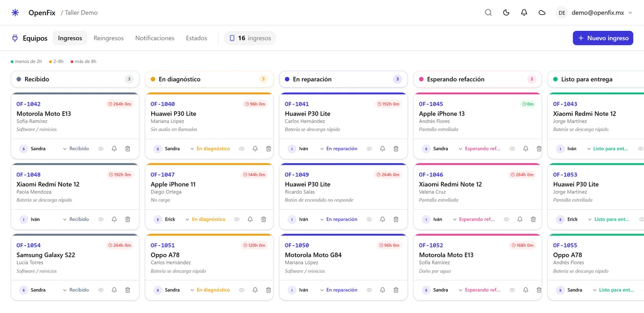
Task: Open the notifications bell in header
Action: (x=524, y=12)
